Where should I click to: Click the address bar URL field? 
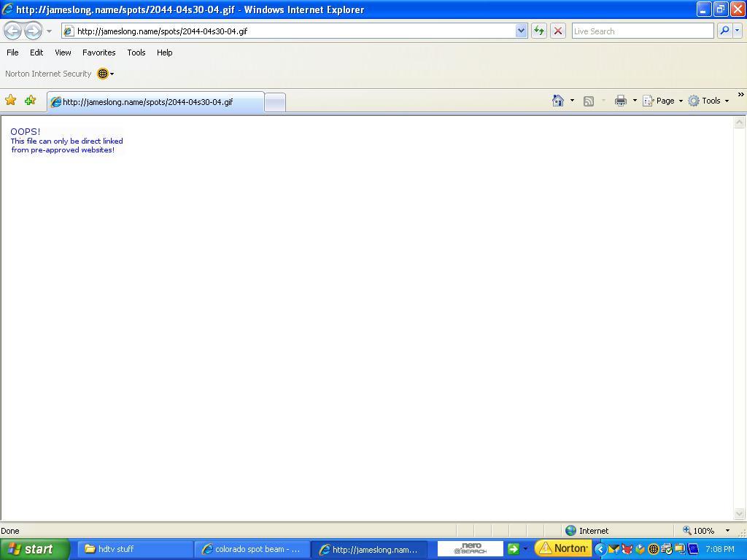pos(288,31)
